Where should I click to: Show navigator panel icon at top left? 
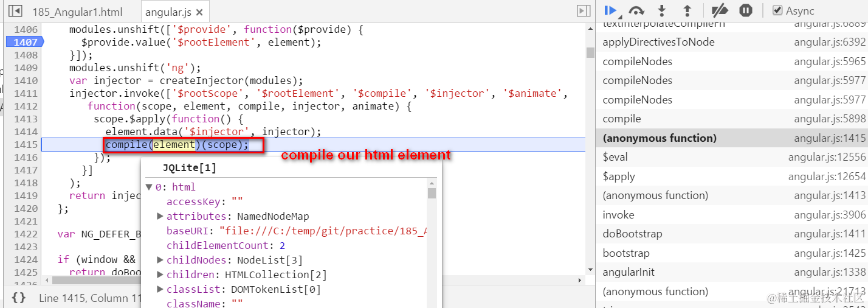point(16,11)
